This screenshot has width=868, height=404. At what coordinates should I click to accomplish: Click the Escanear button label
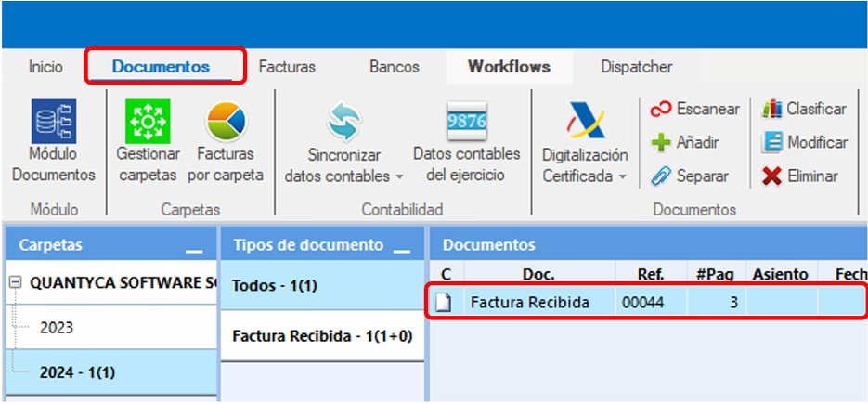[708, 110]
